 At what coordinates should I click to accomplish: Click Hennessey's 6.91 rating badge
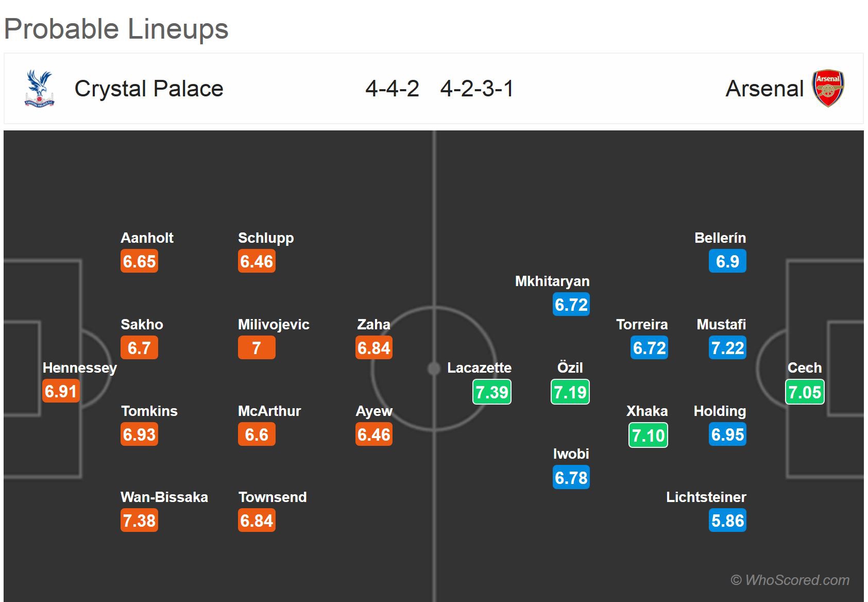pyautogui.click(x=61, y=391)
